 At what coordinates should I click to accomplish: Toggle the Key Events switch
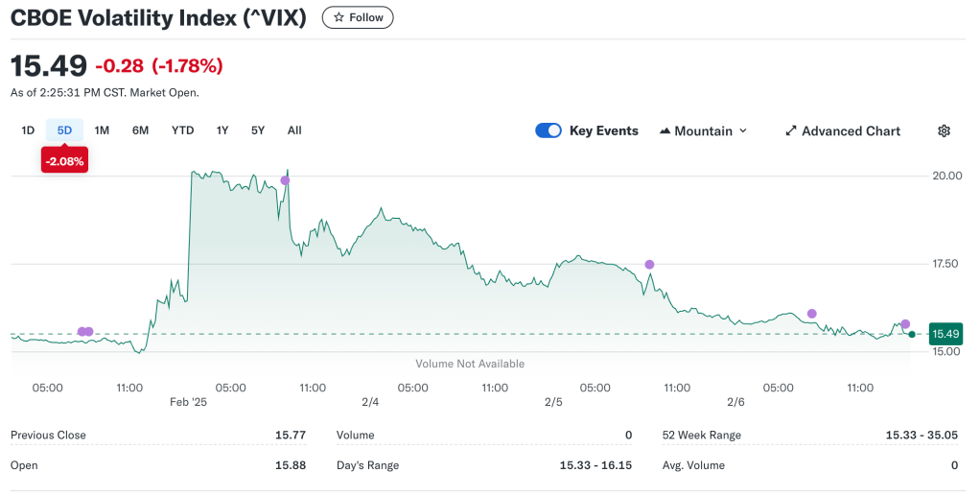[x=548, y=130]
